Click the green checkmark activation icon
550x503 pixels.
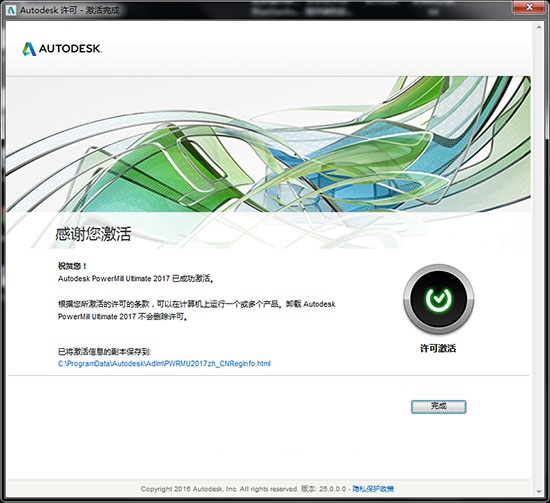click(x=438, y=299)
